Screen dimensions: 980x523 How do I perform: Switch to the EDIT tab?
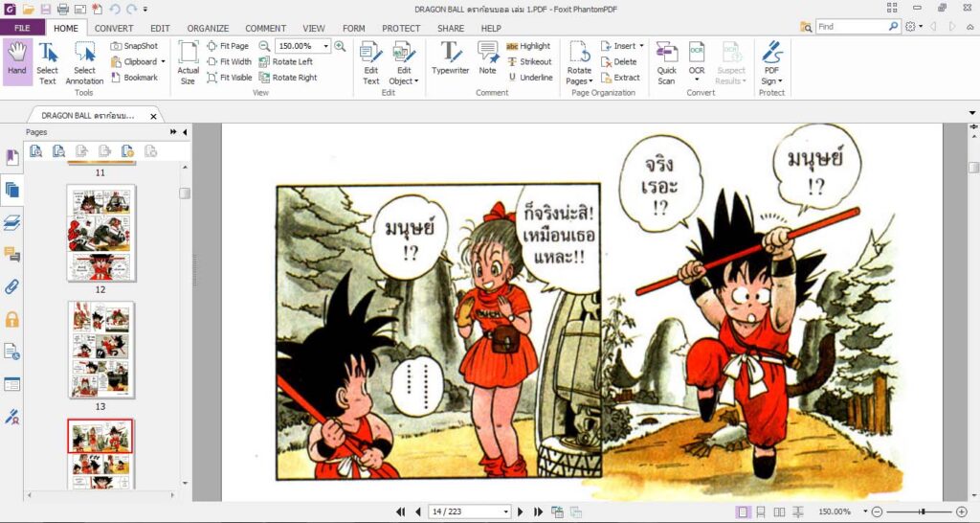coord(160,28)
